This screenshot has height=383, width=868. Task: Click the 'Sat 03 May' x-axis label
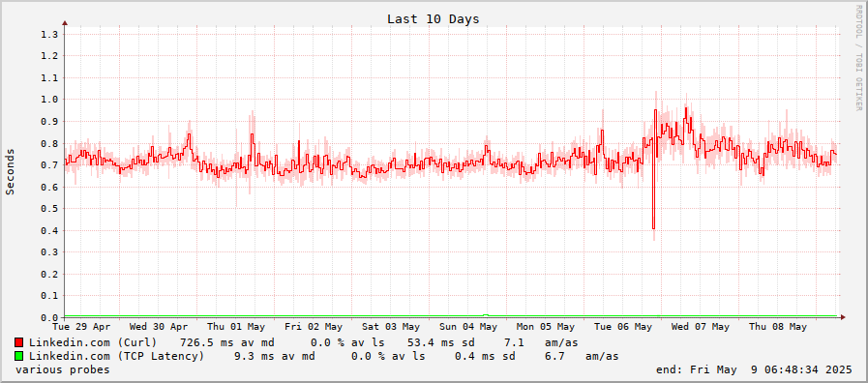point(391,327)
